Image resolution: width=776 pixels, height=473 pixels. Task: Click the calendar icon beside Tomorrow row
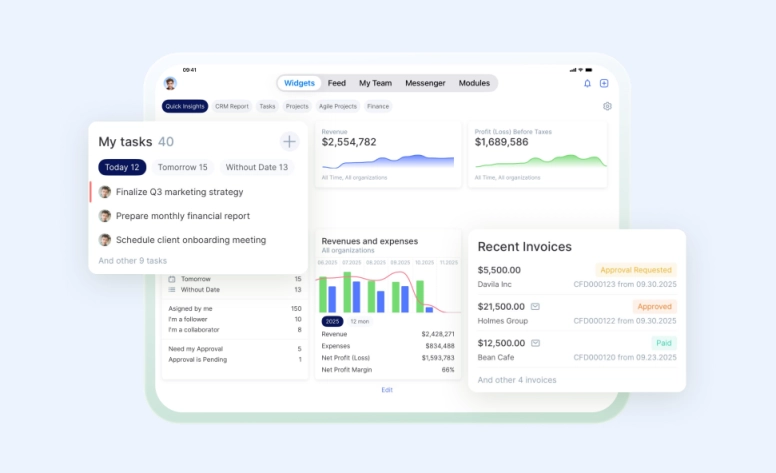(x=172, y=279)
